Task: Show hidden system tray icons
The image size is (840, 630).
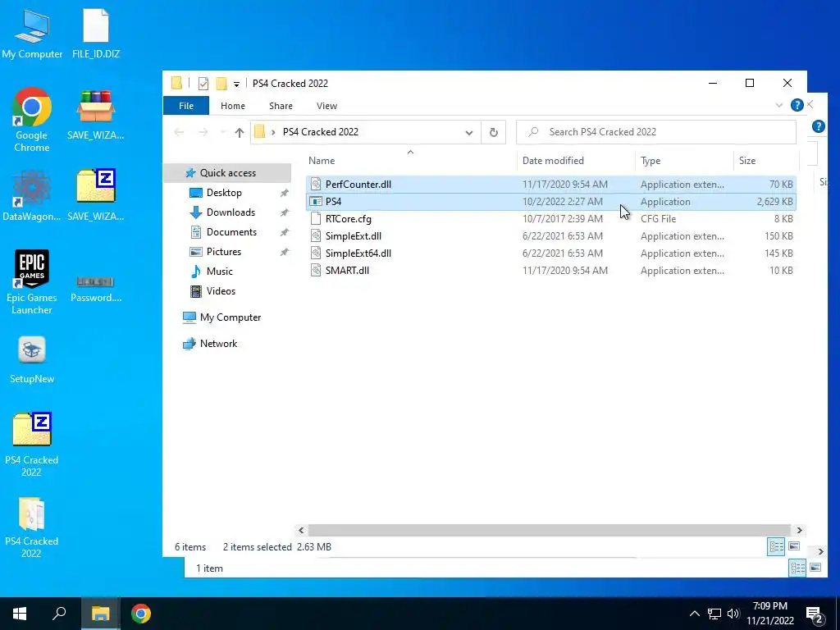Action: (x=694, y=614)
